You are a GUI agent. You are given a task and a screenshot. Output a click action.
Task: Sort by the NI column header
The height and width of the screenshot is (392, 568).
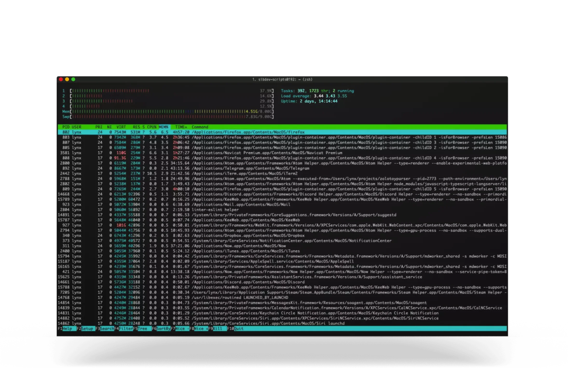tap(109, 127)
